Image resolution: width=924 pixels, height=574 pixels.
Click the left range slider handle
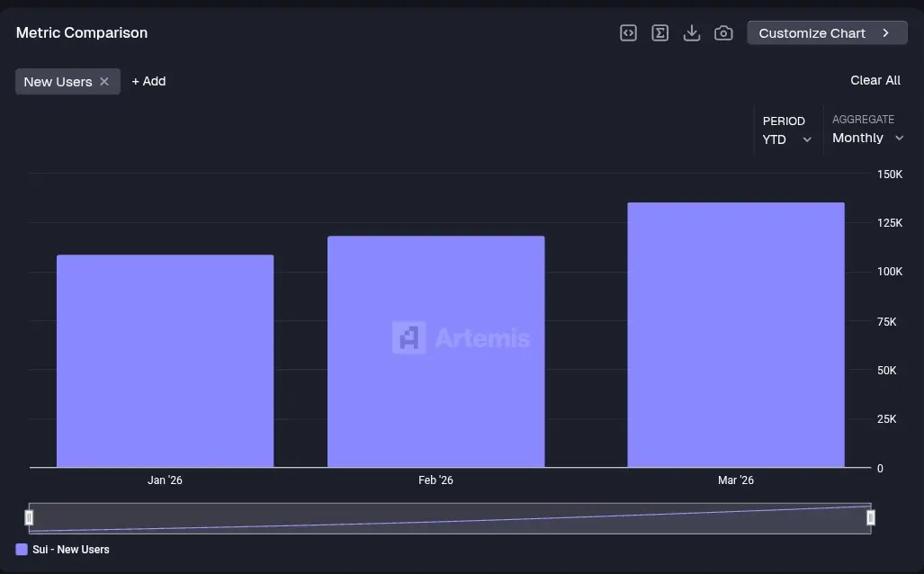pos(29,517)
